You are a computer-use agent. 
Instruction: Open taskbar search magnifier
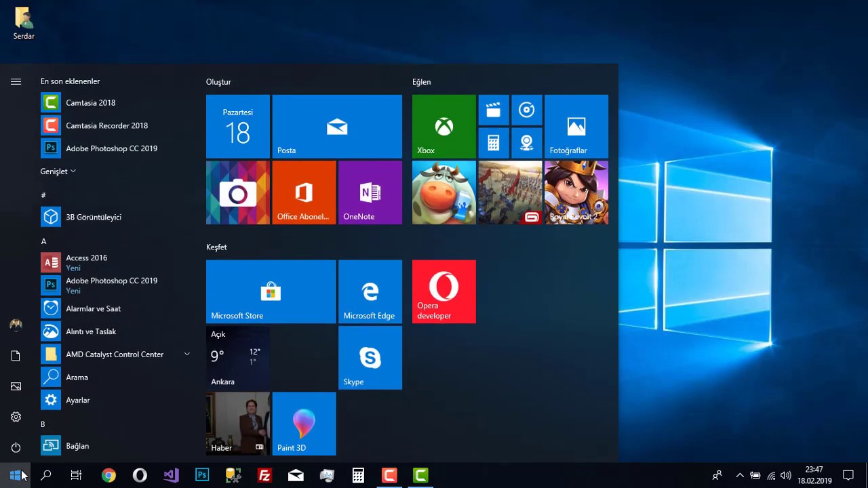coord(46,475)
